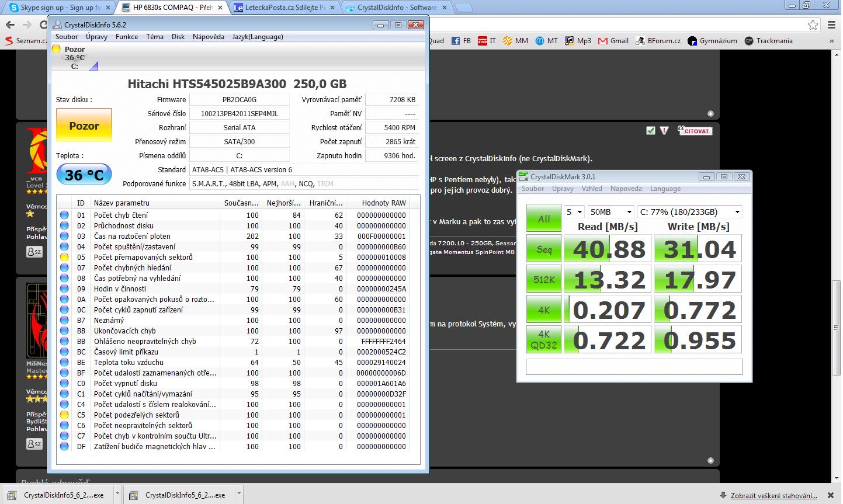843x504 pixels.
Task: Click the 4K test button in CrystalDiskMark
Action: (544, 310)
